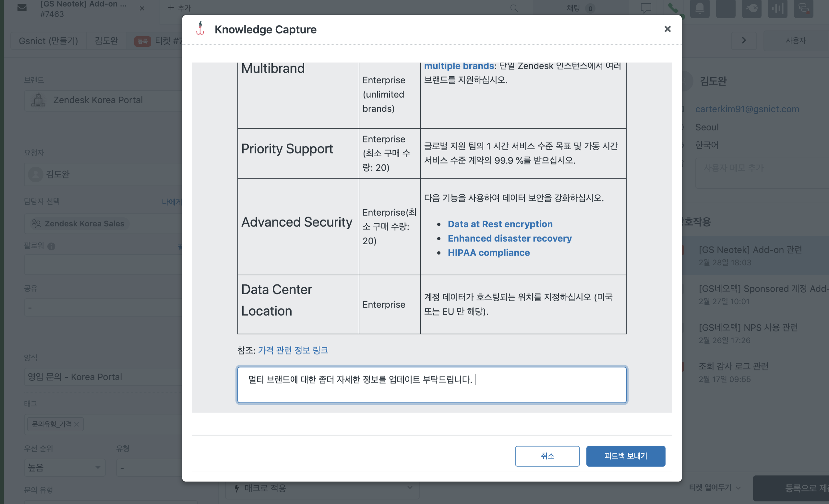Click the 팔로워 followers input field
Viewport: 829px width, 504px height.
click(x=103, y=264)
